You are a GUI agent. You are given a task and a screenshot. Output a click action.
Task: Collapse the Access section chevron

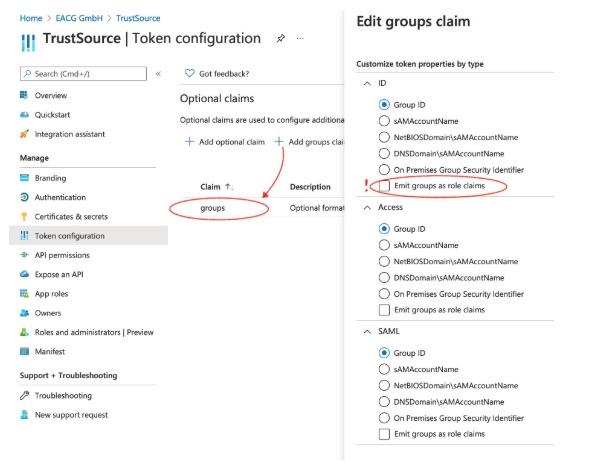click(367, 207)
